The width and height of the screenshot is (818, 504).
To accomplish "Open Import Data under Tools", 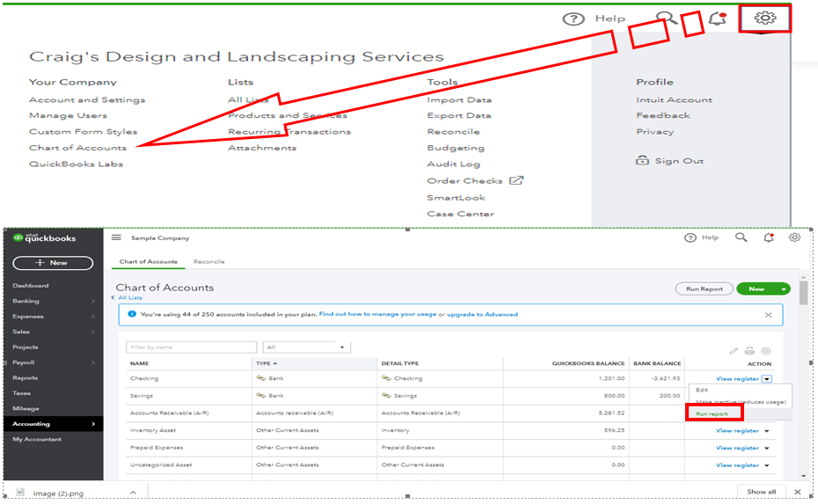I will [459, 99].
